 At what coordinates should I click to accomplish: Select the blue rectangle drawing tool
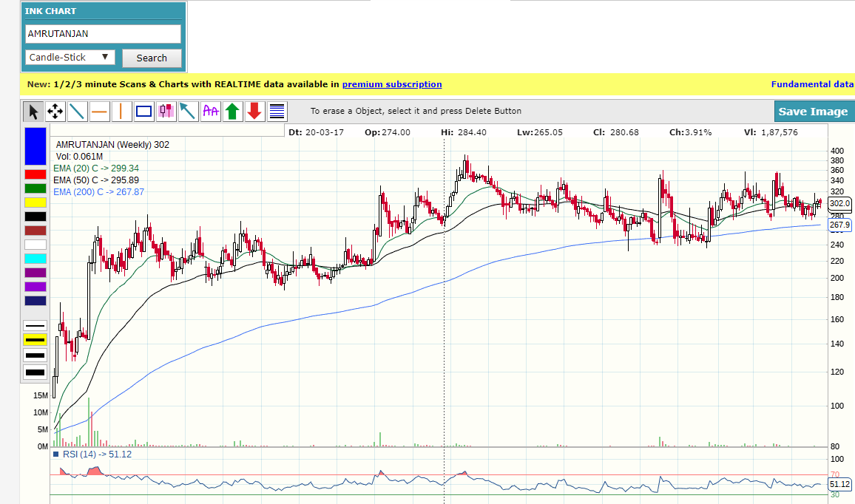[x=144, y=112]
